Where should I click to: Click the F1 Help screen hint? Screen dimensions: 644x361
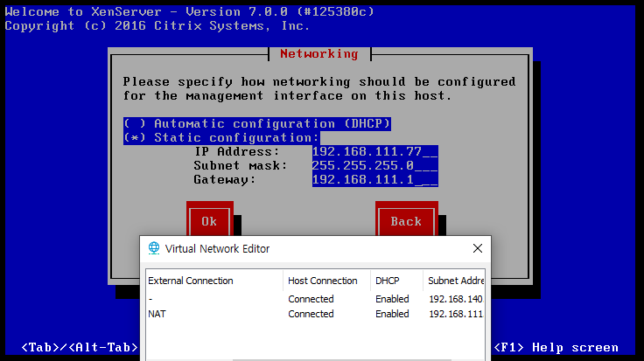(556, 348)
